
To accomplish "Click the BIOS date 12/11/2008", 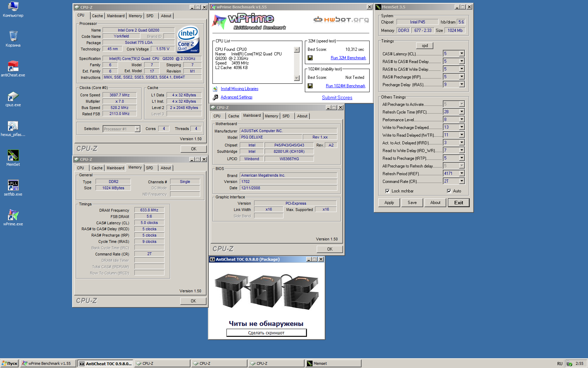I will point(288,188).
